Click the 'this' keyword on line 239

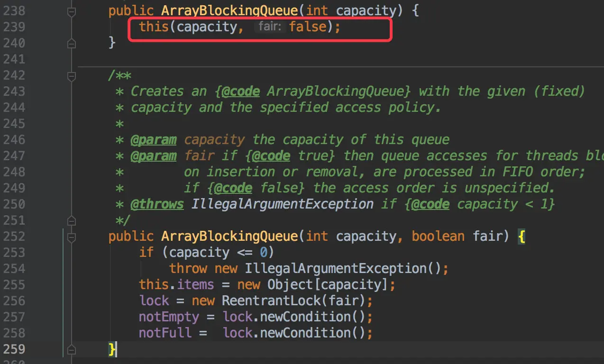[x=154, y=27]
